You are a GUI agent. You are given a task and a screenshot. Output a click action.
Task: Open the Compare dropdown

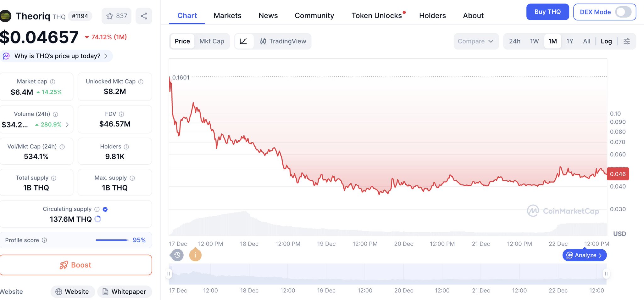tap(475, 41)
